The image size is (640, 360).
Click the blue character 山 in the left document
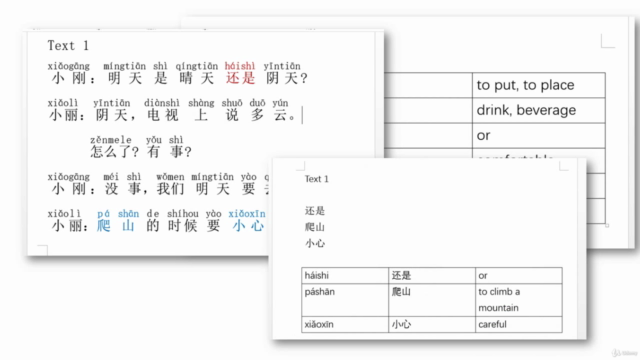128,225
